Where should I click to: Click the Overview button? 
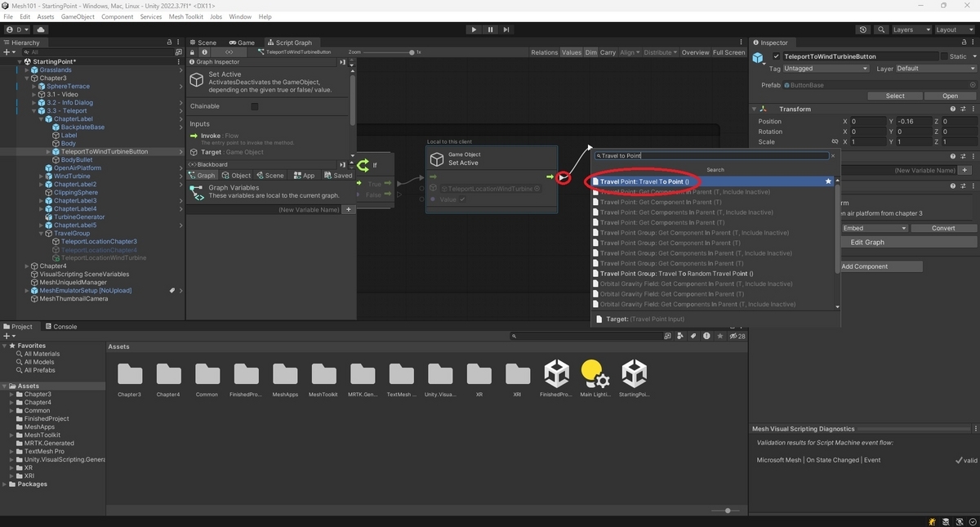click(x=695, y=52)
